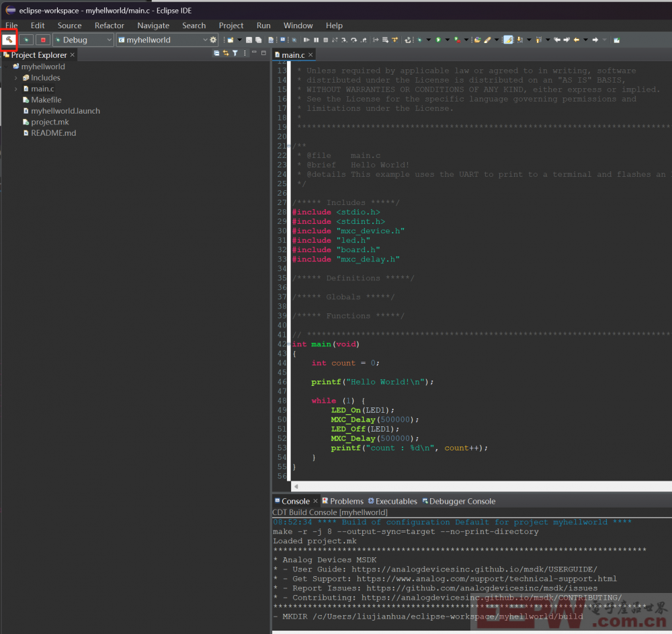Screen dimensions: 672x634
Task: Open the Help menu
Action: click(x=334, y=26)
